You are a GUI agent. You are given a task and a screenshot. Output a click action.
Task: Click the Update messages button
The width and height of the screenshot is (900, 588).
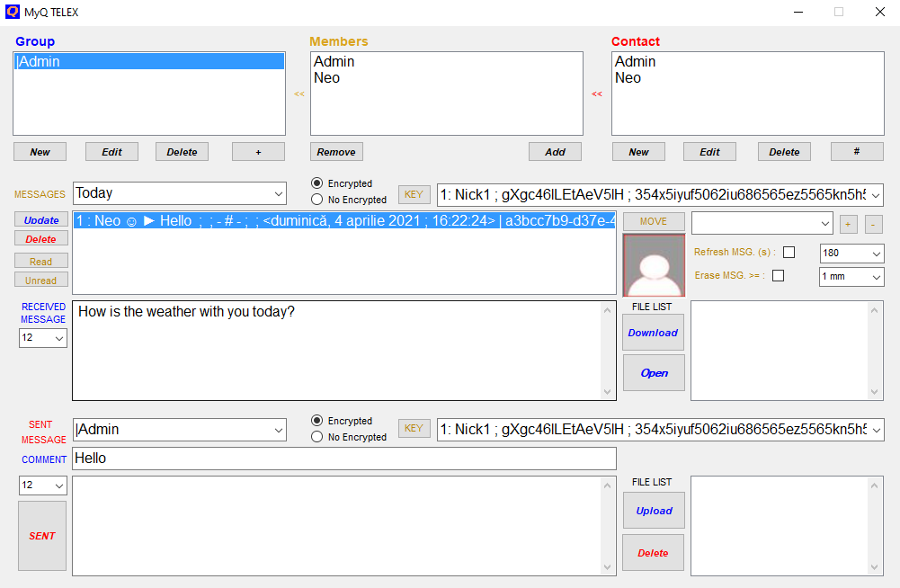[x=41, y=220]
